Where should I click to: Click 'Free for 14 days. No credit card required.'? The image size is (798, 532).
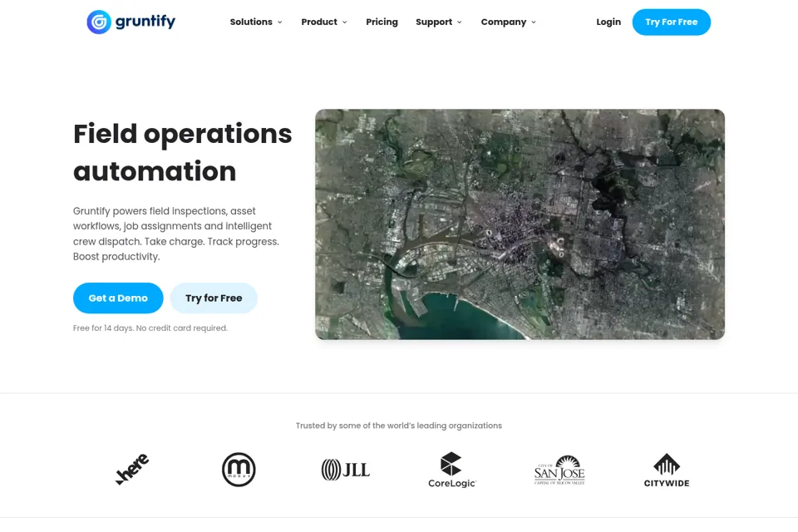click(150, 328)
